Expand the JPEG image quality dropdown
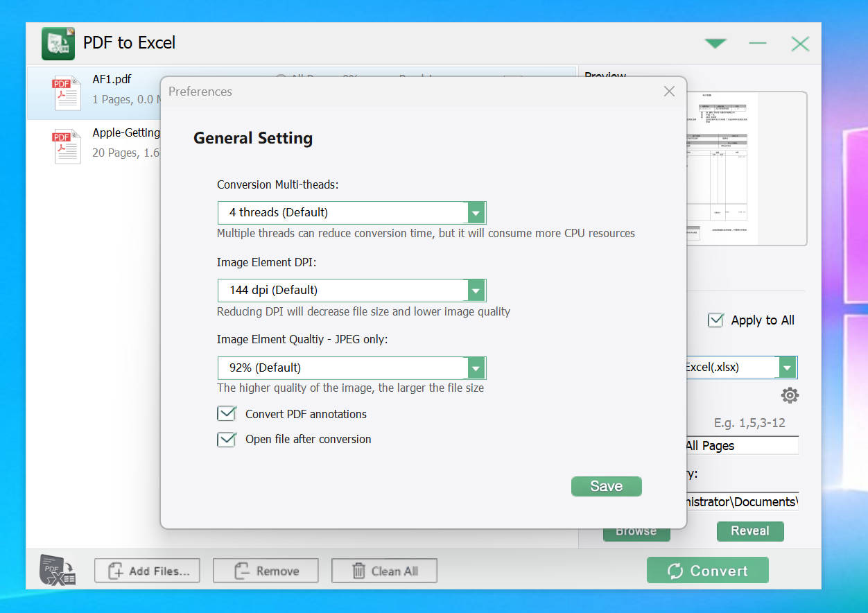This screenshot has width=868, height=613. (476, 368)
